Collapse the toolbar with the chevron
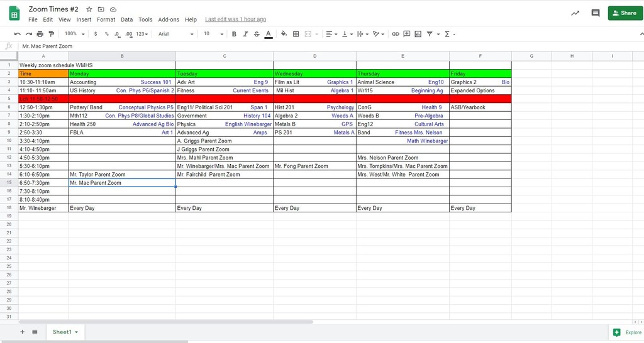 click(641, 34)
